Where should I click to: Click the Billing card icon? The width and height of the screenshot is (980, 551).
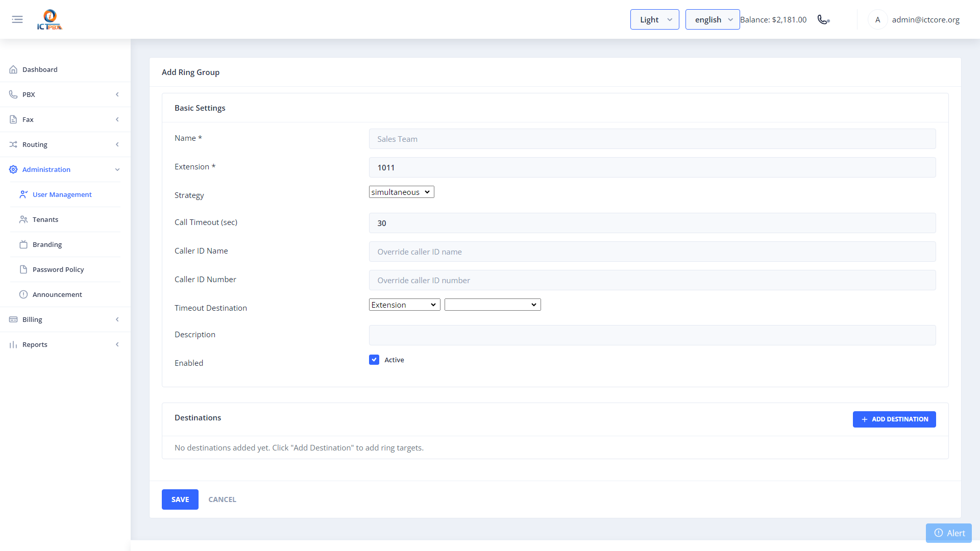pos(13,319)
